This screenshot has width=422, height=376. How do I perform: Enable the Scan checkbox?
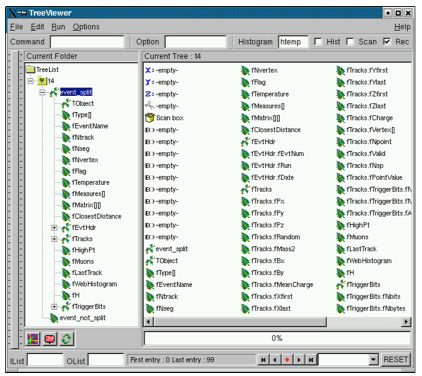(x=350, y=42)
